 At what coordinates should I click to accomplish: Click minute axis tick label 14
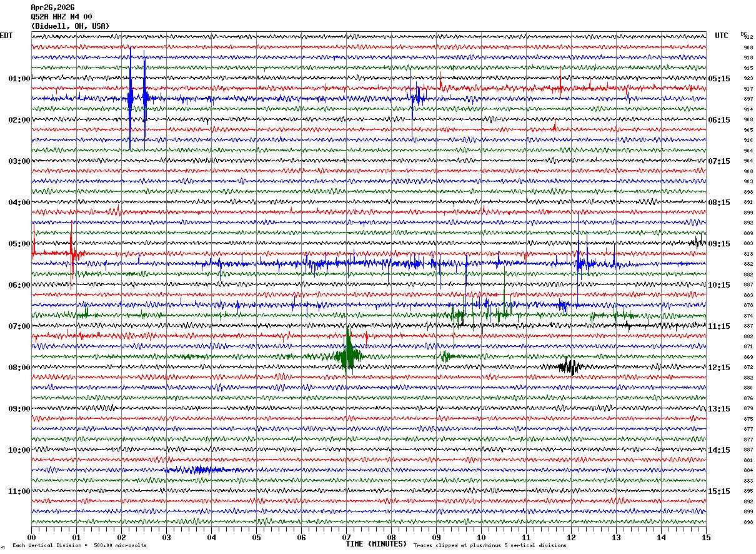(661, 537)
